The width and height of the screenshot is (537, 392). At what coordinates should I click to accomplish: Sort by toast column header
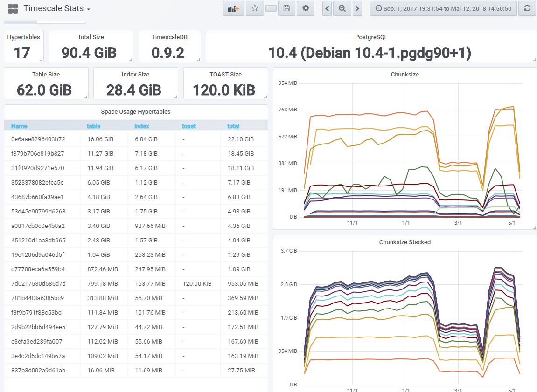pos(189,126)
